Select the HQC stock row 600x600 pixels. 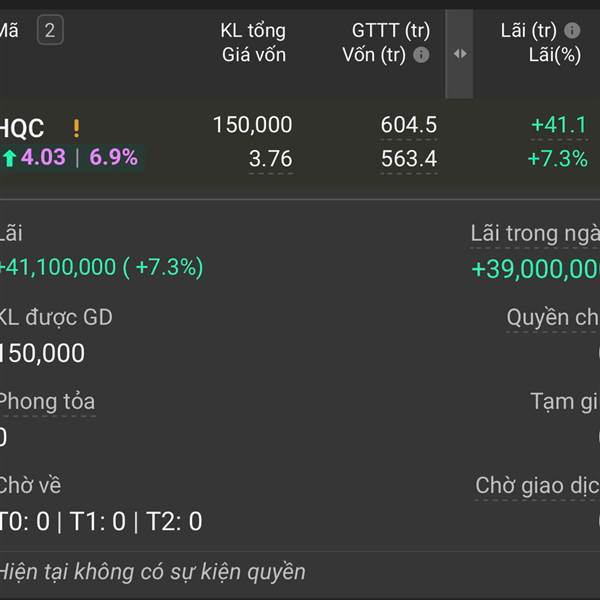pos(22,128)
